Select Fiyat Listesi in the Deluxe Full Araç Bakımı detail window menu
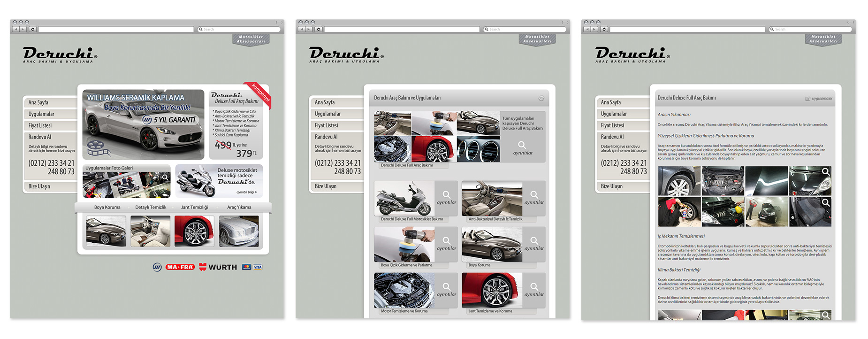868x339 pixels. [x=623, y=125]
